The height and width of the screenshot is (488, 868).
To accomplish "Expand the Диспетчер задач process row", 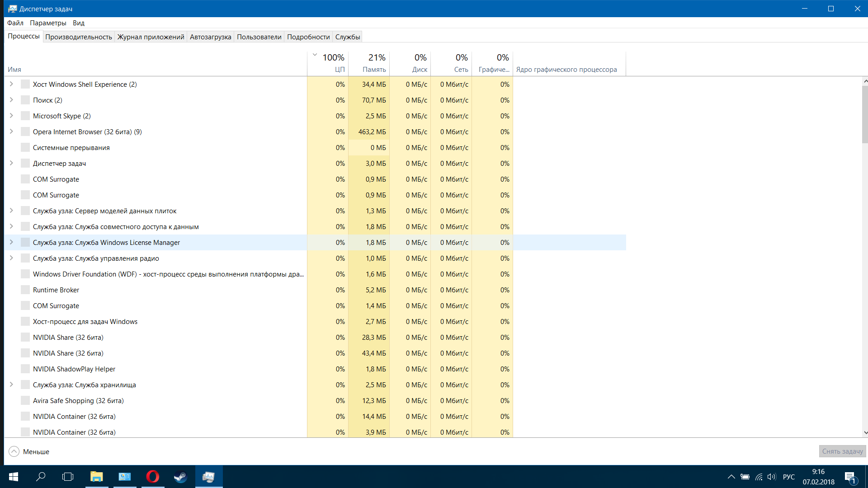I will click(11, 163).
